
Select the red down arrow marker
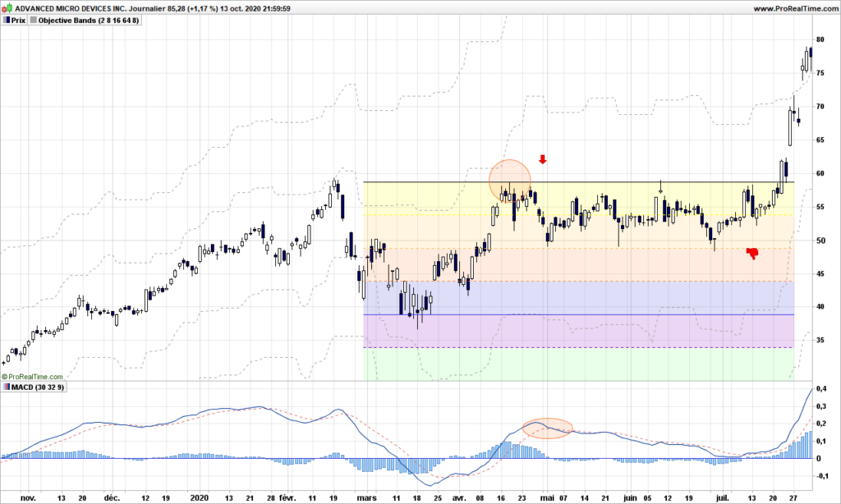click(x=543, y=158)
